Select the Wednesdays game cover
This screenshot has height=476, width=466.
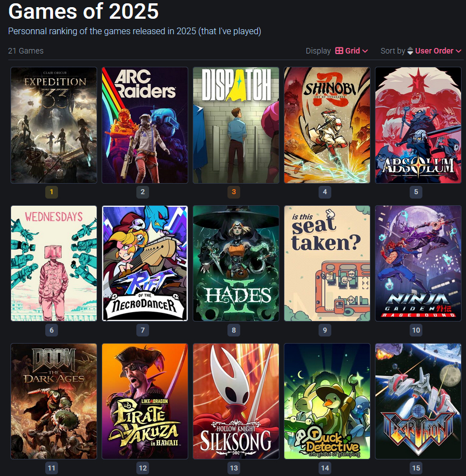[54, 263]
